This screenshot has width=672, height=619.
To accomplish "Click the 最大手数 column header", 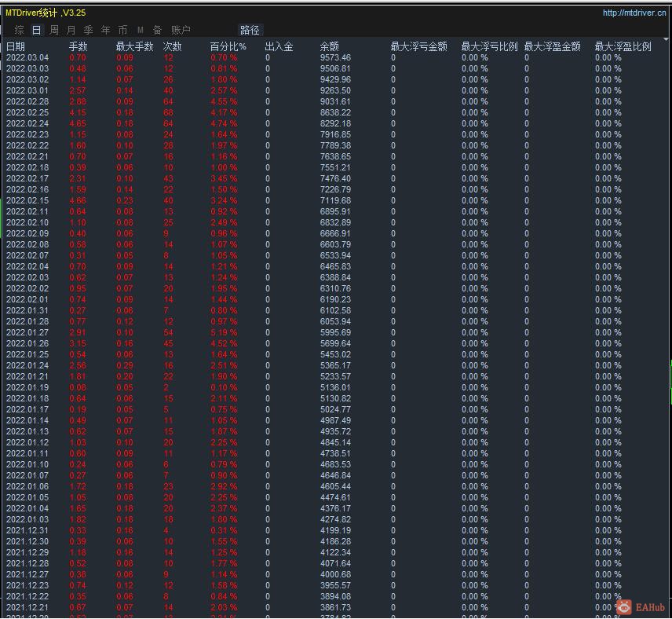I will (134, 46).
